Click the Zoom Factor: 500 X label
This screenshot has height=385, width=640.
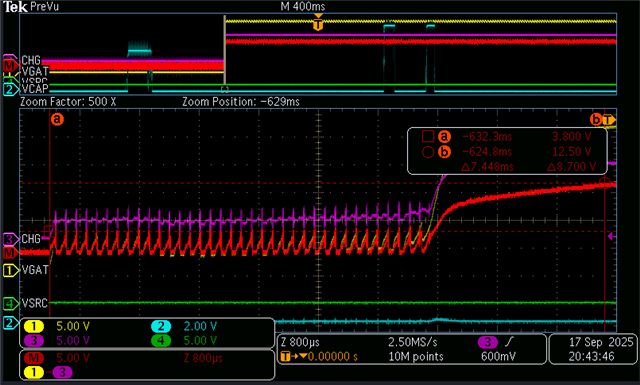pyautogui.click(x=68, y=102)
